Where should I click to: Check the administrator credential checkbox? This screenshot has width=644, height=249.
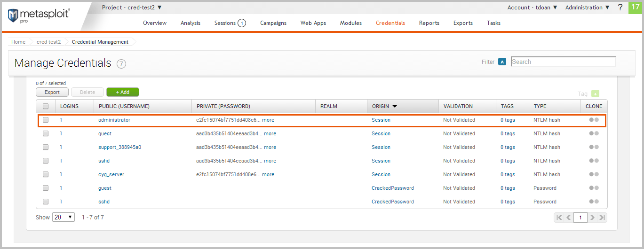coord(46,120)
